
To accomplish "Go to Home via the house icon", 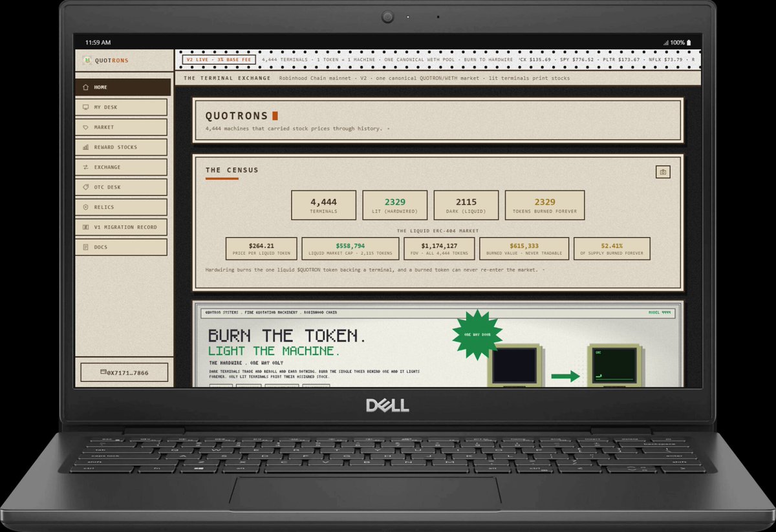I will tap(86, 87).
